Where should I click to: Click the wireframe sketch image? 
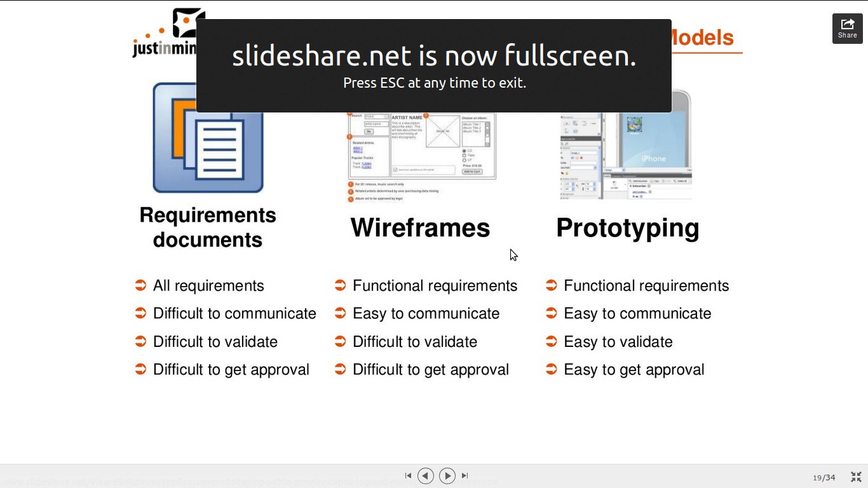click(x=421, y=157)
